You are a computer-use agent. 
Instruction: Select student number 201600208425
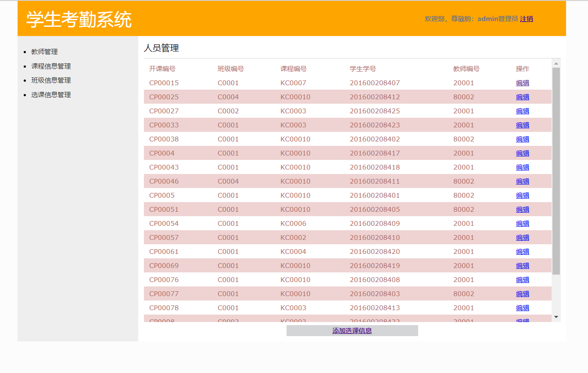(x=375, y=111)
